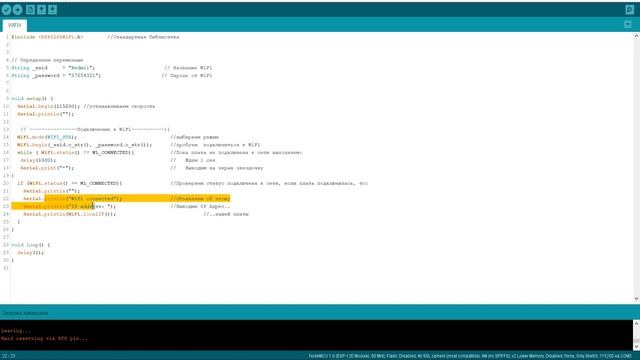Click the void loop() line

pyautogui.click(x=31, y=245)
